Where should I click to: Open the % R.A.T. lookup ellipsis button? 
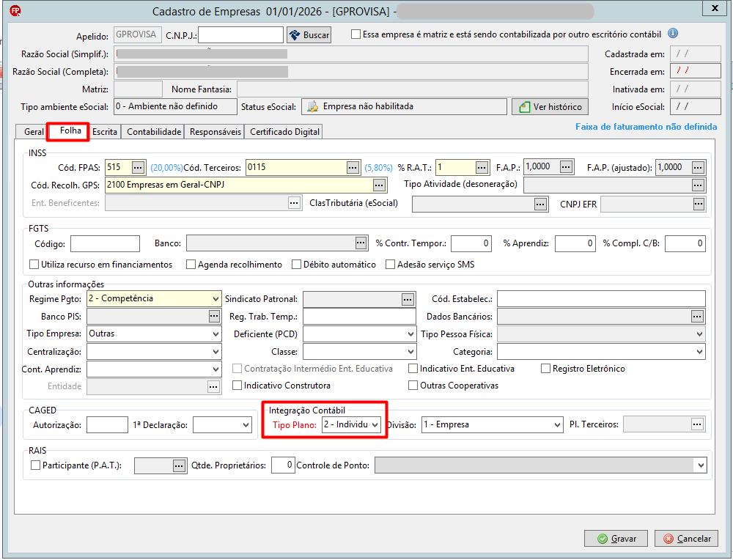tap(482, 167)
